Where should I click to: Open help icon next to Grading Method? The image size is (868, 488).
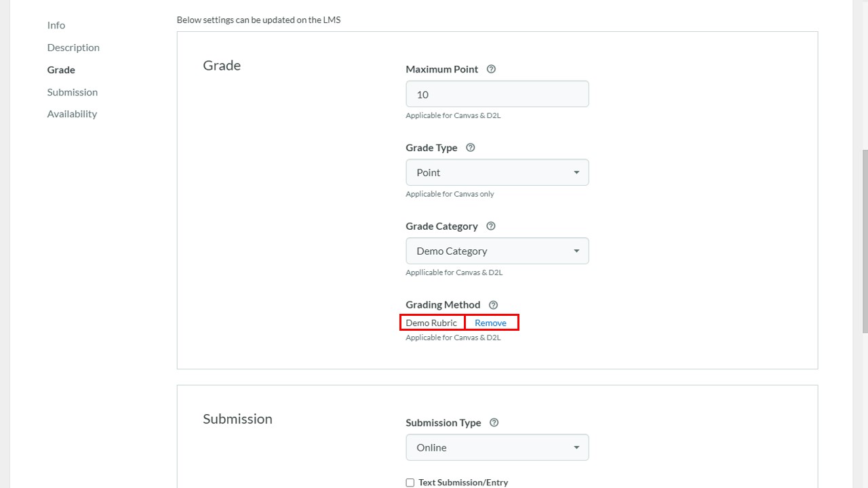(x=493, y=305)
